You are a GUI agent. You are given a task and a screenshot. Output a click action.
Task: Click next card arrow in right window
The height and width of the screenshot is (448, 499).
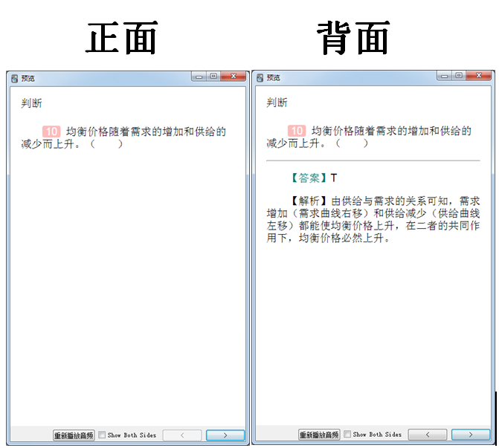[471, 435]
